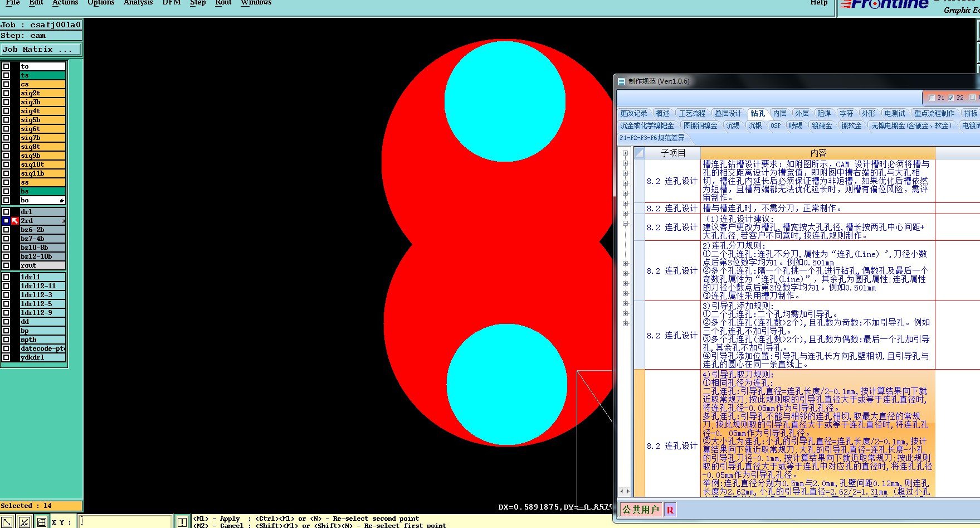Toggle the checkbox for layer to
The width and height of the screenshot is (980, 528).
pos(6,66)
